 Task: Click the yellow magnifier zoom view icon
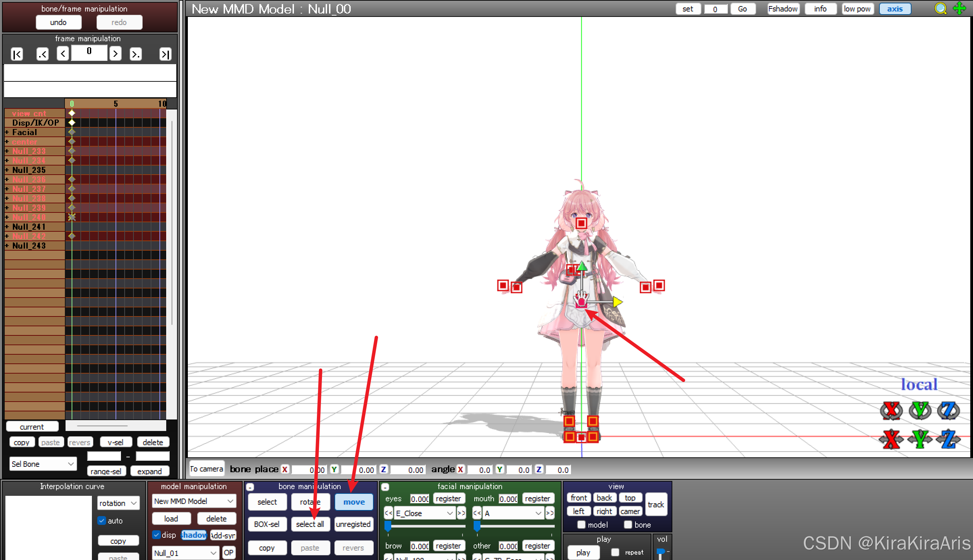940,8
